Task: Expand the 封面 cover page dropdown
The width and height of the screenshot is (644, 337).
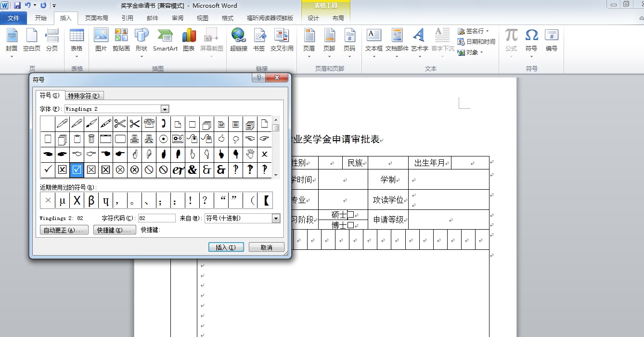Action: (12, 57)
